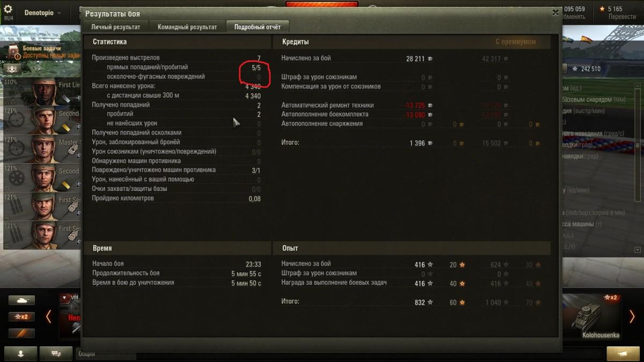The image size is (644, 362).
Task: Switch to Личный результат tab
Action: tap(115, 27)
